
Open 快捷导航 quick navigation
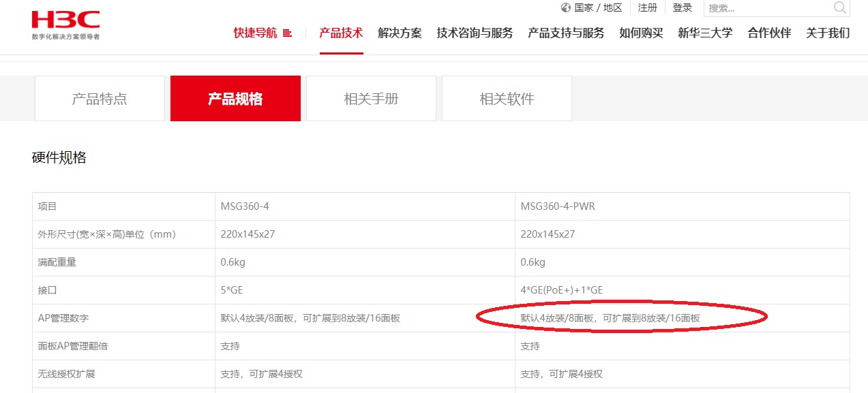coord(255,33)
